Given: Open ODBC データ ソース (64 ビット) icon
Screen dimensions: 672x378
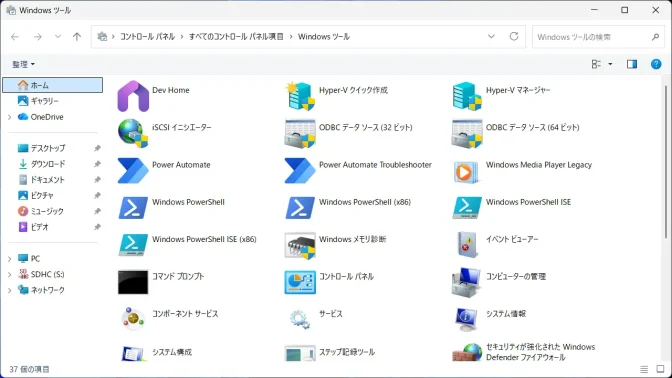Looking at the screenshot, I should [x=467, y=133].
